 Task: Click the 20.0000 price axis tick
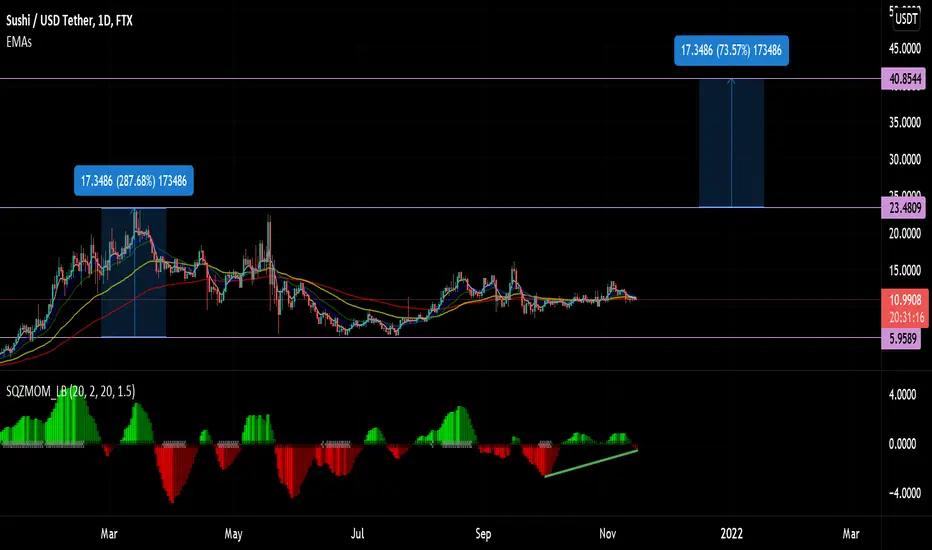(905, 234)
